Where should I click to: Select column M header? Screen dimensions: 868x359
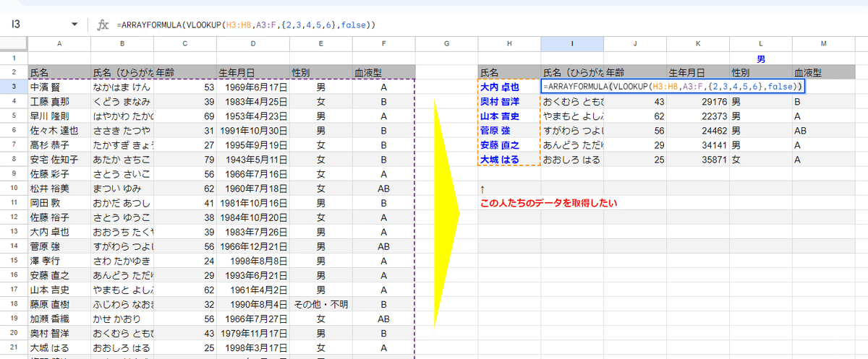point(824,44)
